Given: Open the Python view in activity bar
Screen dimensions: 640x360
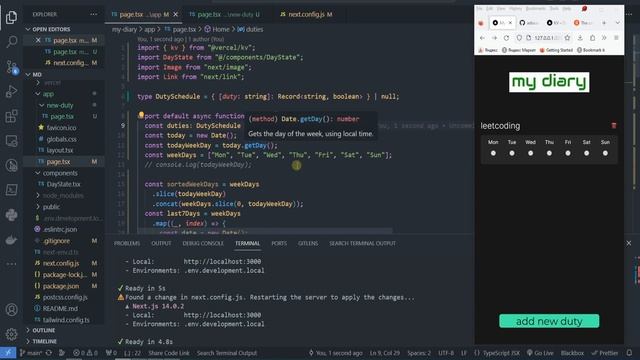Looking at the screenshot, I should click(11, 215).
